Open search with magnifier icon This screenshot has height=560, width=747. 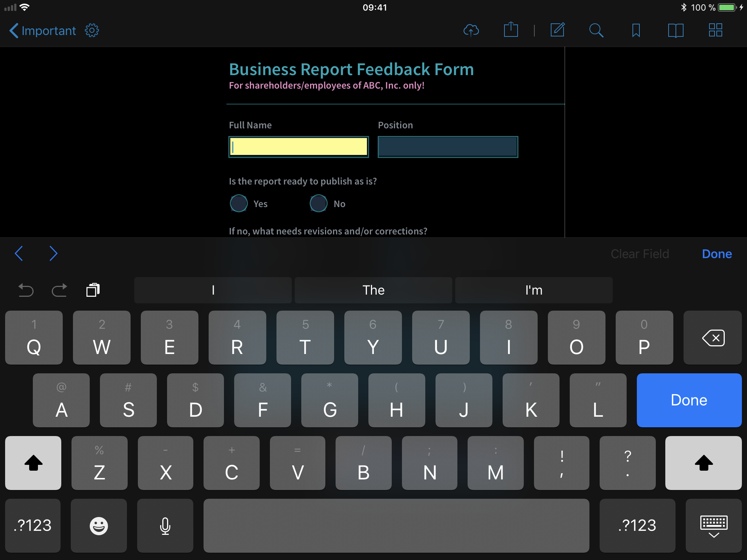tap(596, 30)
